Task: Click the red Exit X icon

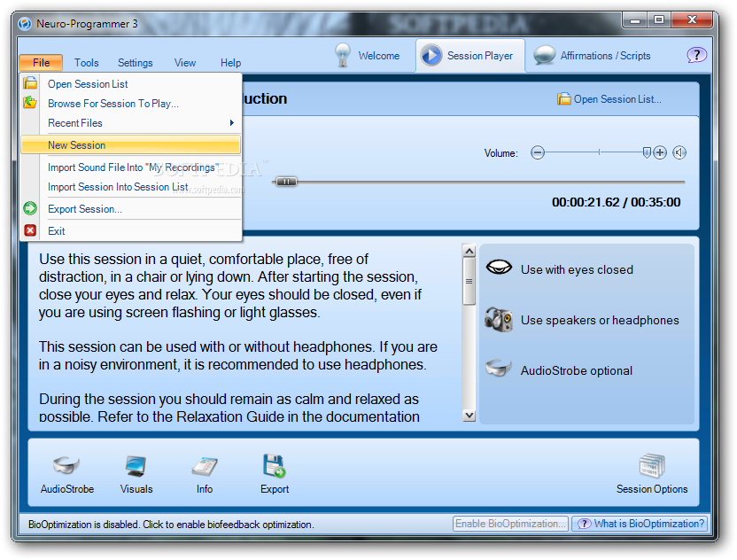Action: coord(30,230)
